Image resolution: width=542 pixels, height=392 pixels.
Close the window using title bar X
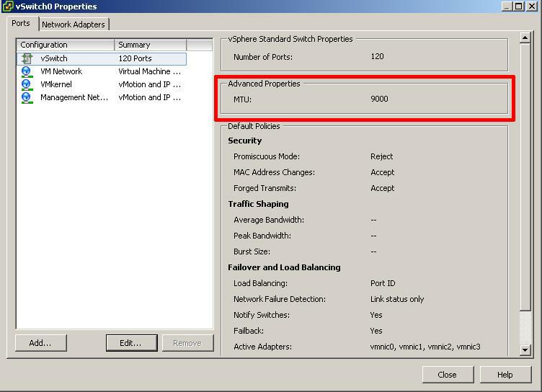coord(532,6)
